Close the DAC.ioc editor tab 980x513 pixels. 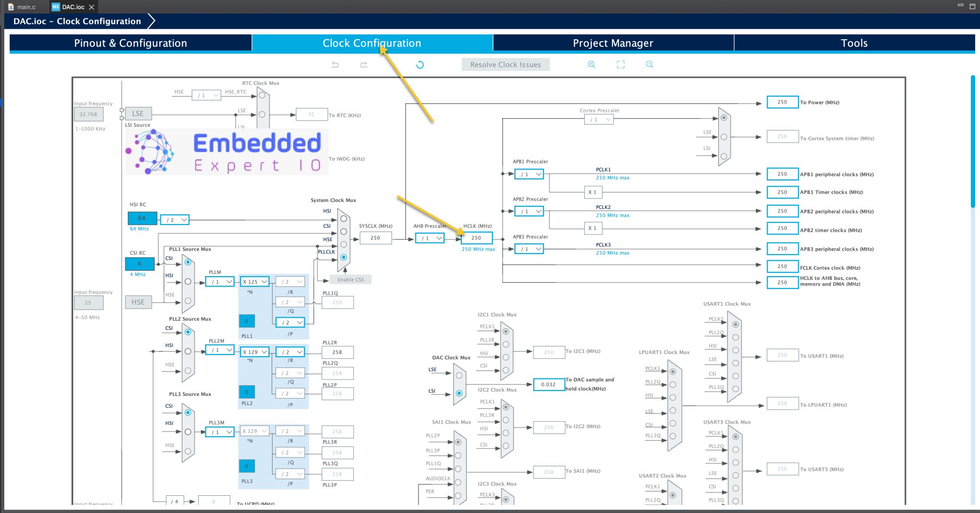[x=91, y=7]
